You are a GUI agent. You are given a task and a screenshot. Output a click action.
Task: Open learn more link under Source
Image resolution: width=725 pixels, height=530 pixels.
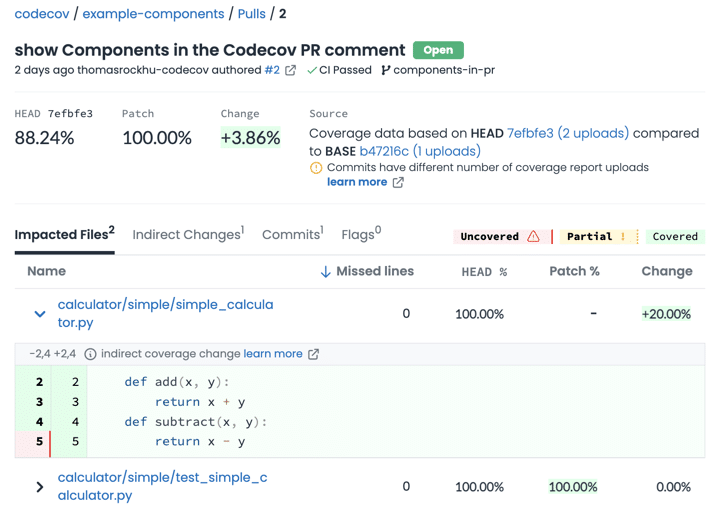click(x=357, y=182)
